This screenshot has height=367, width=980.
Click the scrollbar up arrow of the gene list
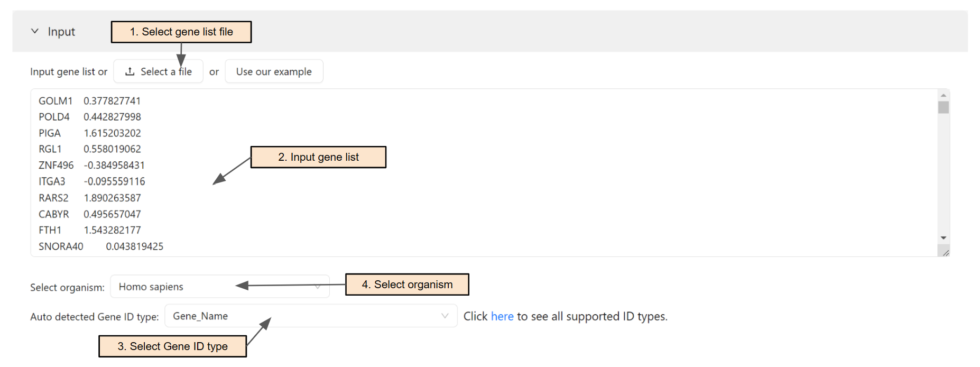[944, 95]
